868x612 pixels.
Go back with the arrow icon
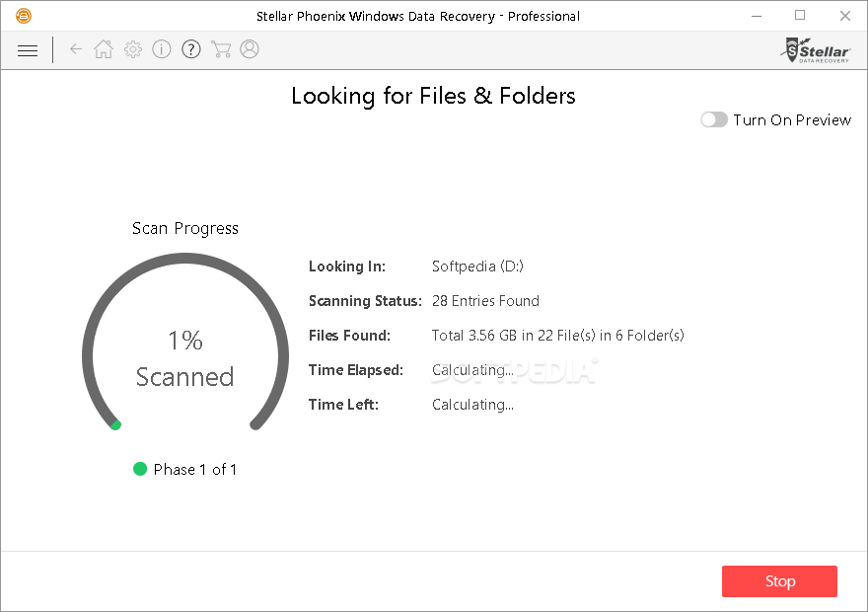[76, 49]
